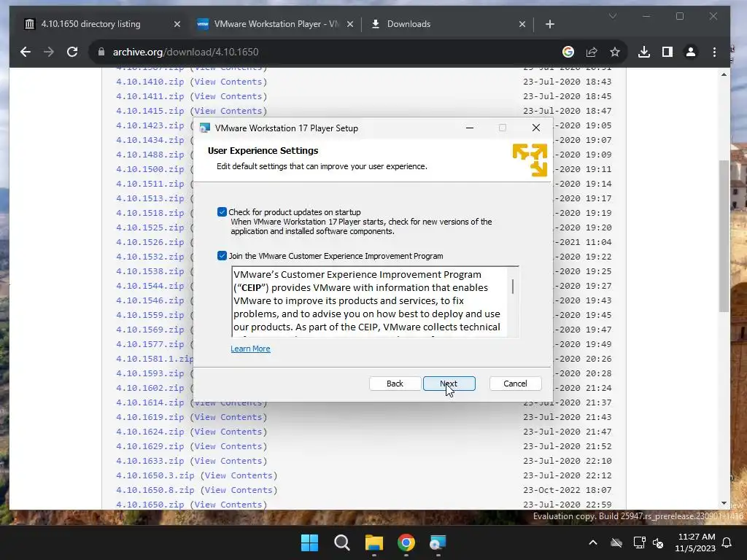Uncheck Check for product updates on startup
747x560 pixels.
(x=222, y=212)
